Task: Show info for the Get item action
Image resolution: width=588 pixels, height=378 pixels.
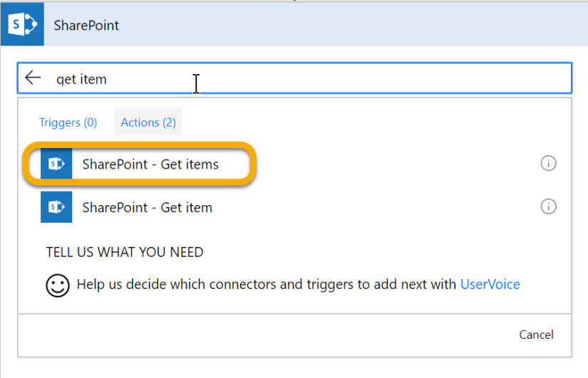Action: 548,207
